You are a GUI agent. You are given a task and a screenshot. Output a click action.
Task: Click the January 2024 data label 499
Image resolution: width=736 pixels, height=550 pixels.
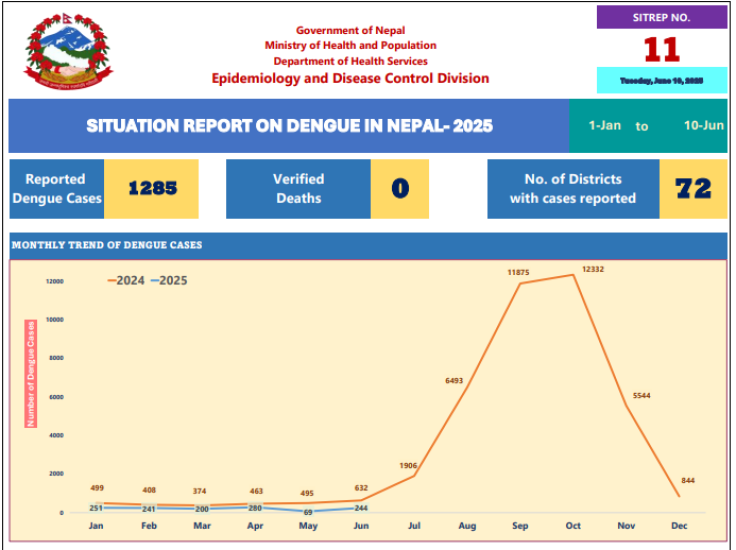(97, 488)
